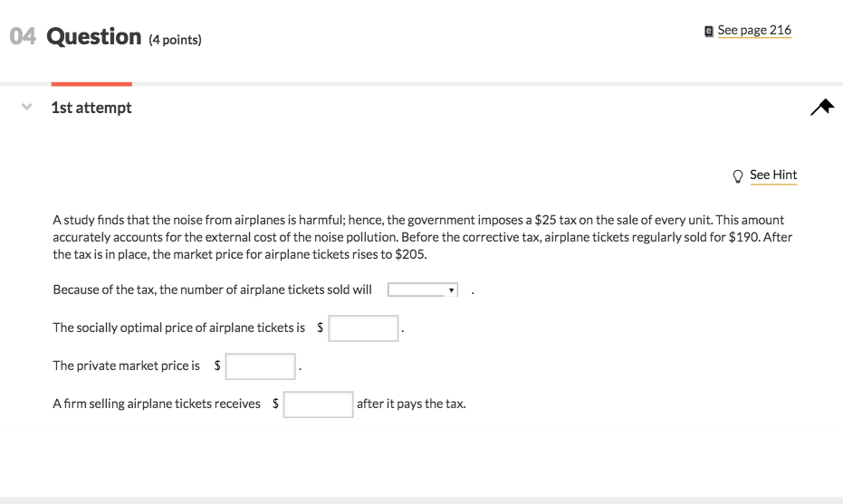Click the black pushpin icon
This screenshot has height=504, width=843.
tap(821, 108)
